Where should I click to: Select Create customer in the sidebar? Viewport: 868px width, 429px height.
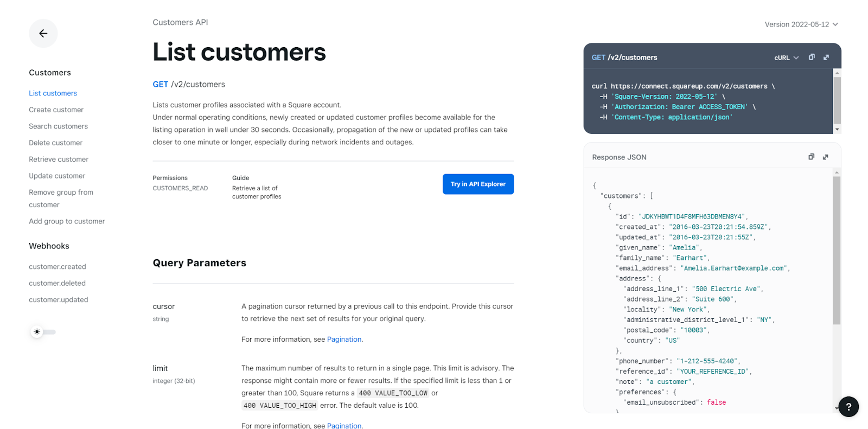pyautogui.click(x=56, y=110)
